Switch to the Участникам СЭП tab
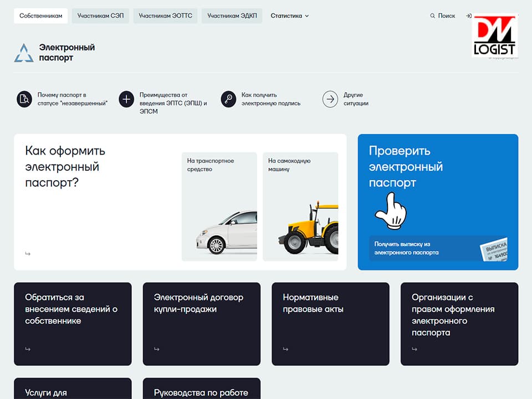 point(100,16)
